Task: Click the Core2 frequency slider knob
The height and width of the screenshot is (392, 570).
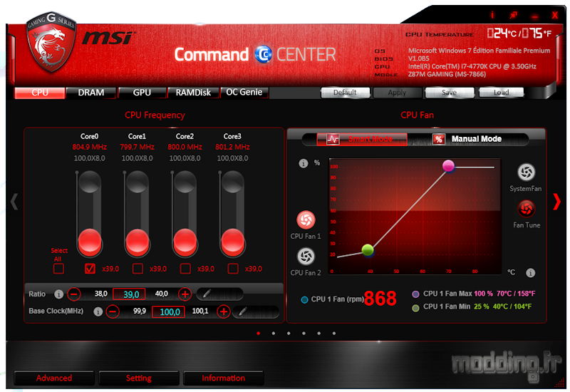Action: coord(185,241)
